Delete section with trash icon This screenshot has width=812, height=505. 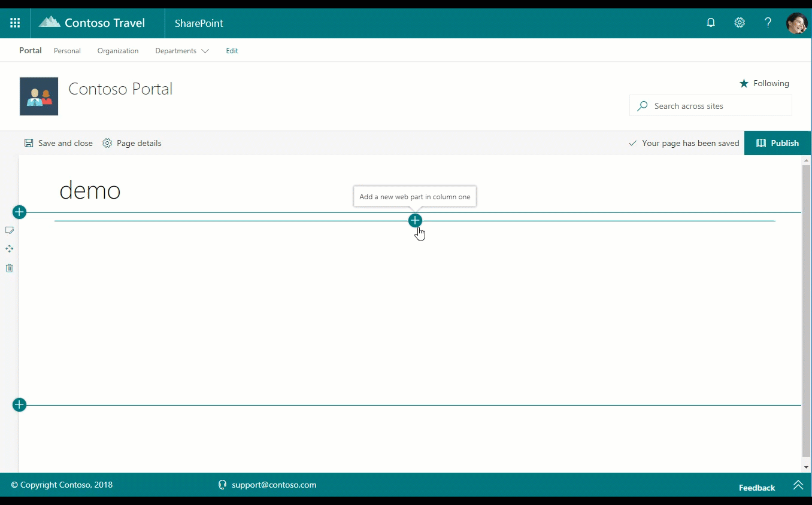[10, 268]
